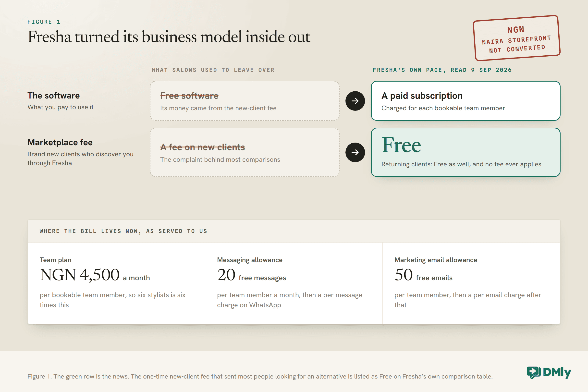
Task: Click 'Its money came from the new-client fee'
Action: pyautogui.click(x=218, y=108)
